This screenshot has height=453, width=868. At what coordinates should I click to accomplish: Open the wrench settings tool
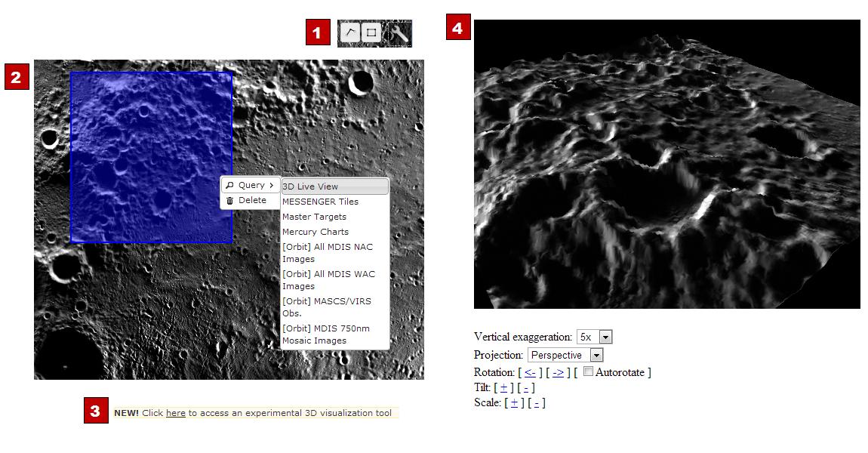tap(399, 33)
